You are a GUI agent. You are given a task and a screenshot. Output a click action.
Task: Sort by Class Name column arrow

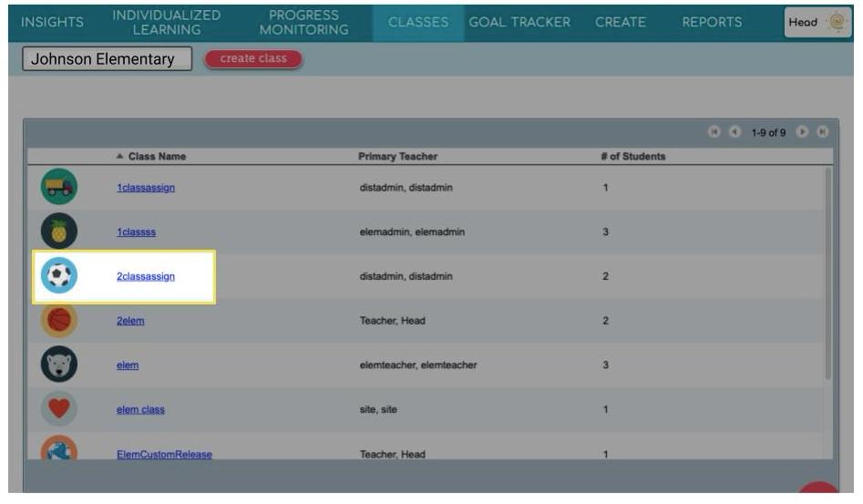point(119,156)
